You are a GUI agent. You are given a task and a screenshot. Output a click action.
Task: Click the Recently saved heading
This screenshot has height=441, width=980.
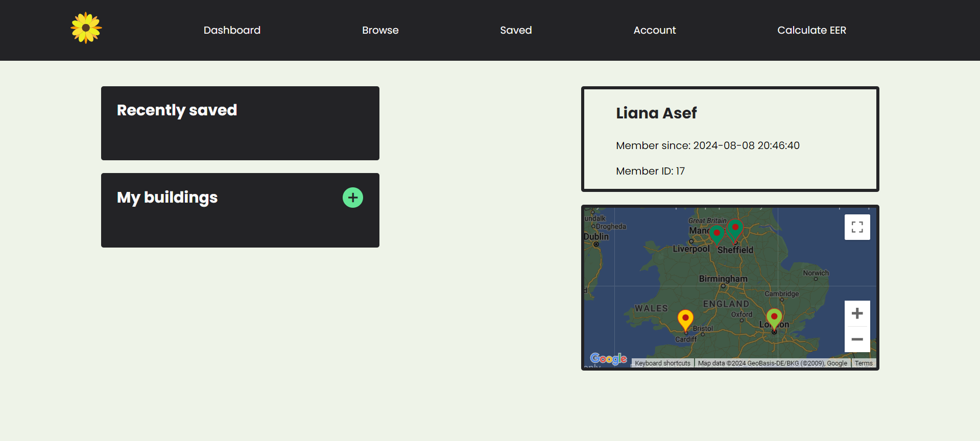point(177,110)
